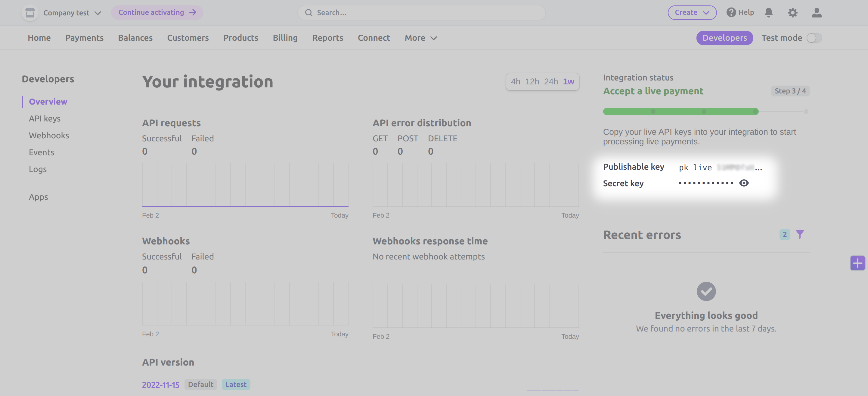The width and height of the screenshot is (868, 396).
Task: Click the search bar magnifier icon
Action: pos(308,12)
